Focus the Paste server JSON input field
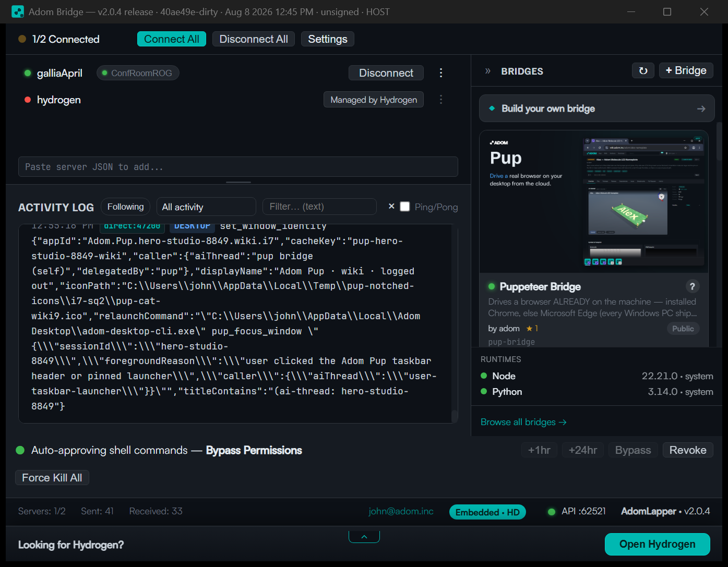Viewport: 728px width, 567px height. point(238,167)
